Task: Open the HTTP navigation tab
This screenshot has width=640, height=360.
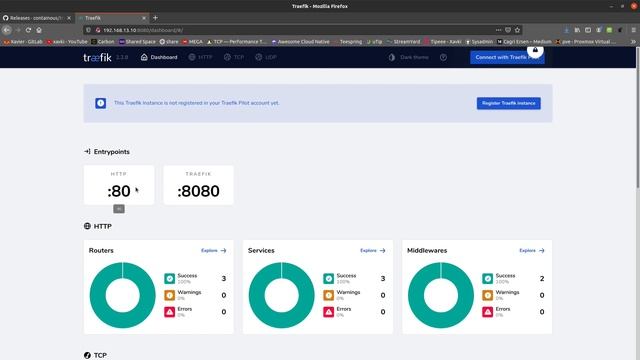Action: (x=200, y=57)
